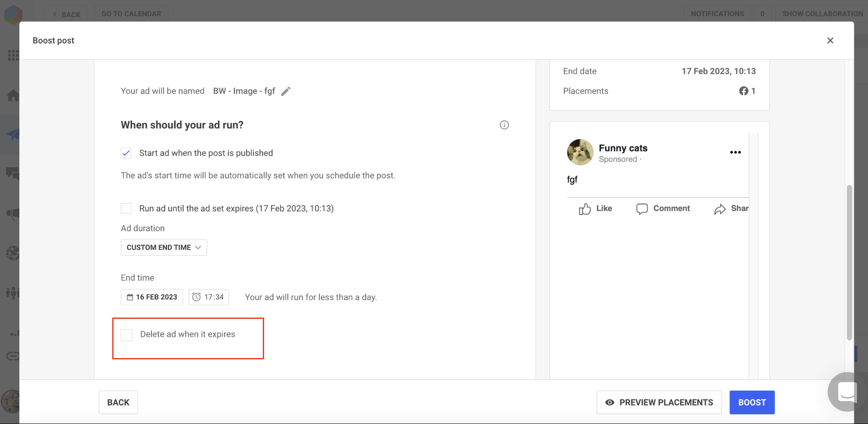Screen dimensions: 868x424
Task: Click eye icon on Preview Placements
Action: pos(610,402)
